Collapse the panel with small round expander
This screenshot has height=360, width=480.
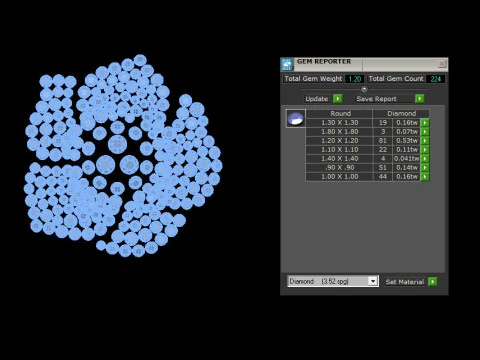click(364, 89)
